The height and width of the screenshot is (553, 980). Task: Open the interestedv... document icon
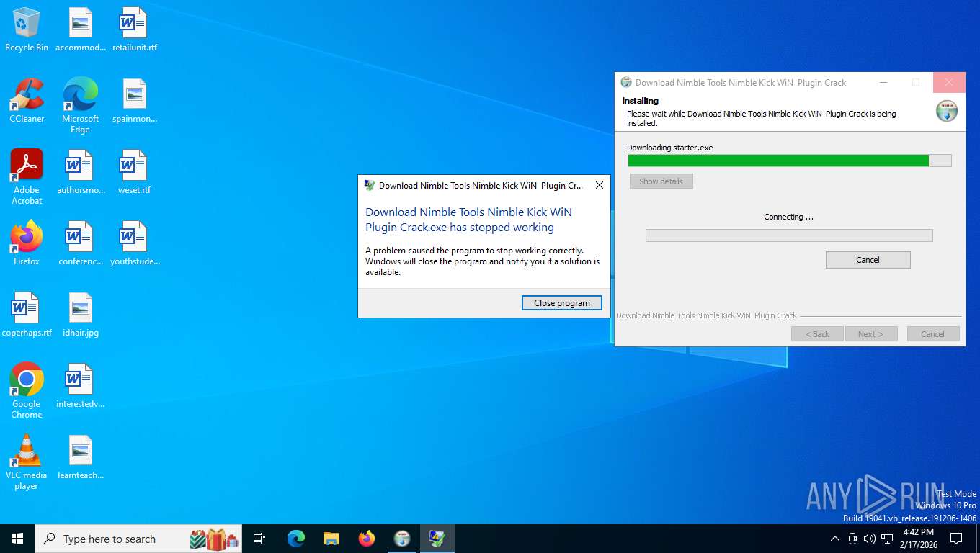tap(81, 386)
